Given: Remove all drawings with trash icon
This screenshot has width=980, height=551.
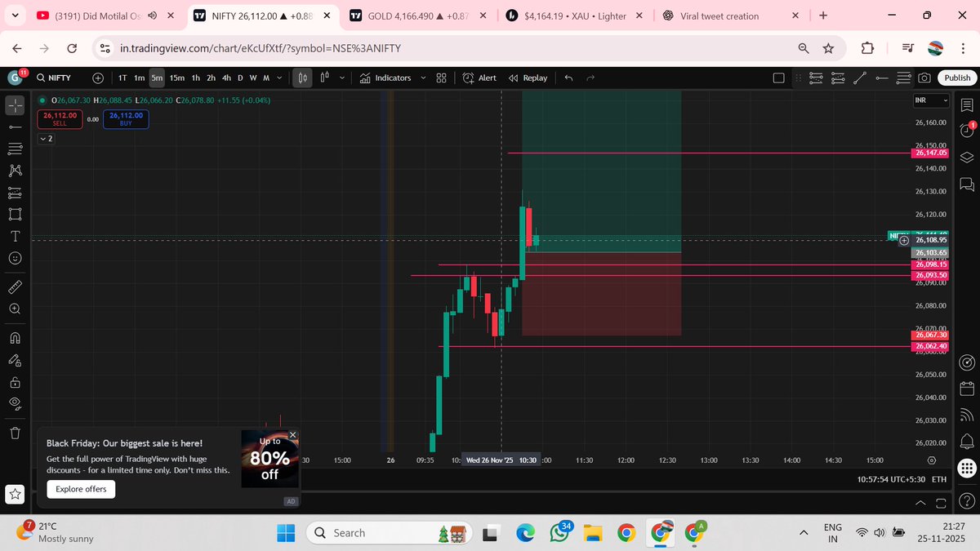Looking at the screenshot, I should [15, 433].
